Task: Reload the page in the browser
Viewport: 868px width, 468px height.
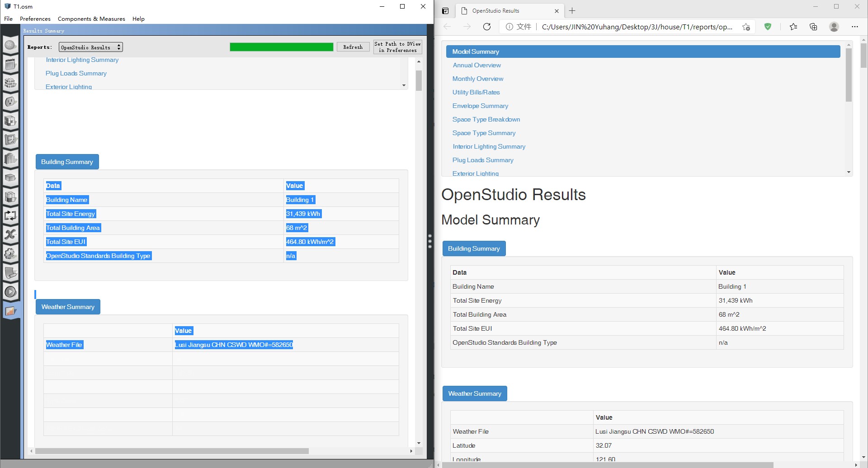Action: (487, 27)
